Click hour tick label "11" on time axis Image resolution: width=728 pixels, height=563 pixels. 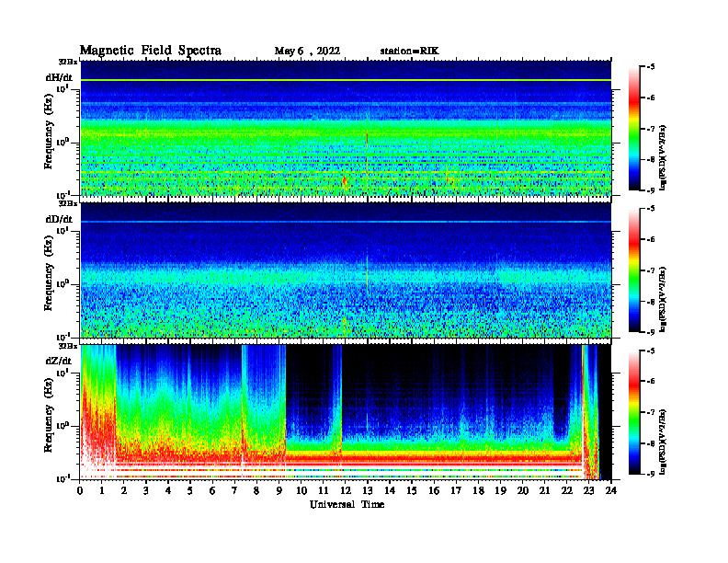pyautogui.click(x=324, y=490)
